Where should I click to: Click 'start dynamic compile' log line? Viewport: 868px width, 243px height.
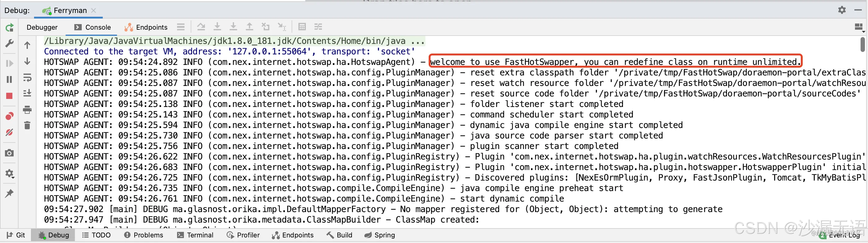click(304, 198)
